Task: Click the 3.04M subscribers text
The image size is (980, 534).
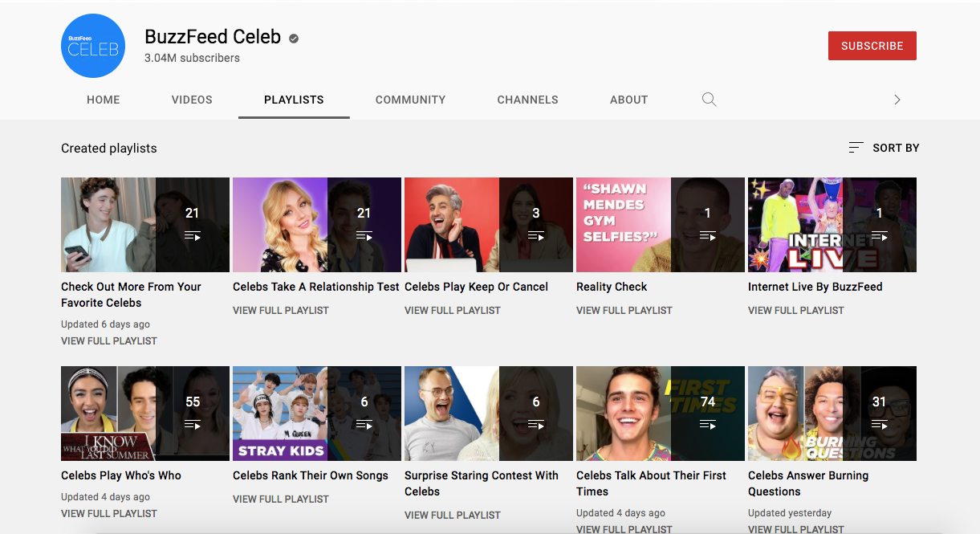Action: 192,58
